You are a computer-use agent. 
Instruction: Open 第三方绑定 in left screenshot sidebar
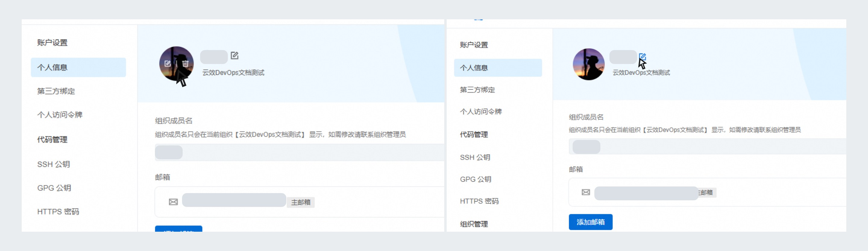56,91
